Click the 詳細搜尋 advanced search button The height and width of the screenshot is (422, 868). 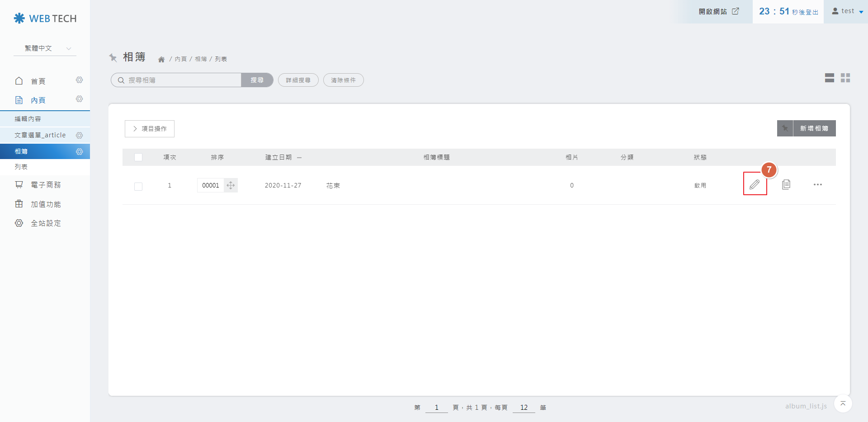tap(298, 80)
